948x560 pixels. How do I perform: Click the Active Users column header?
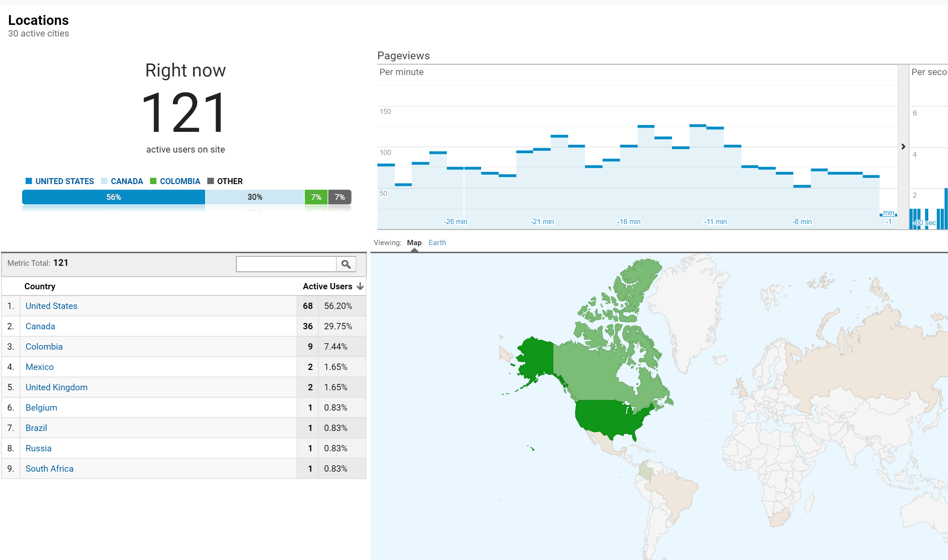(x=327, y=286)
